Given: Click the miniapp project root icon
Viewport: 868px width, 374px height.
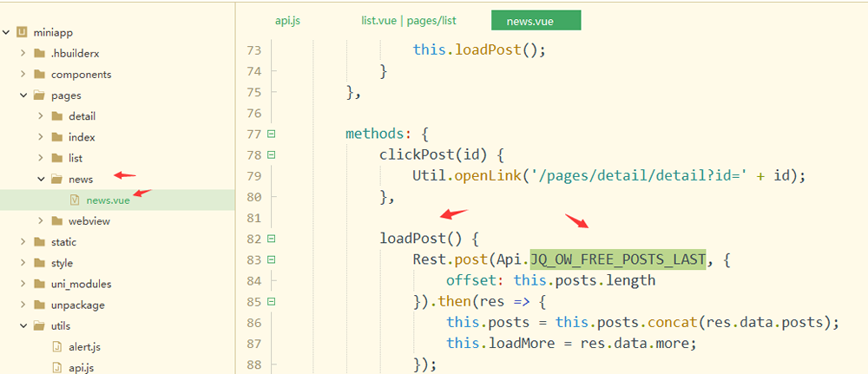Looking at the screenshot, I should 23,32.
